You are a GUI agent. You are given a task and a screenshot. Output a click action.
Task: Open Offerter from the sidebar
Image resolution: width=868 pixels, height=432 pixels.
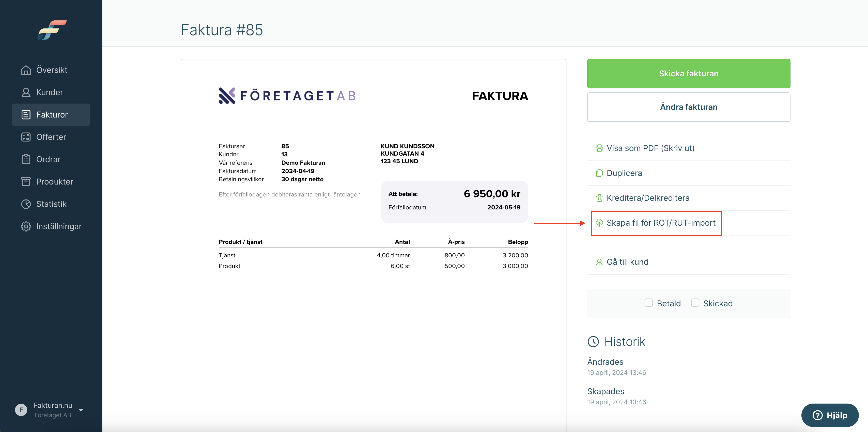(51, 137)
